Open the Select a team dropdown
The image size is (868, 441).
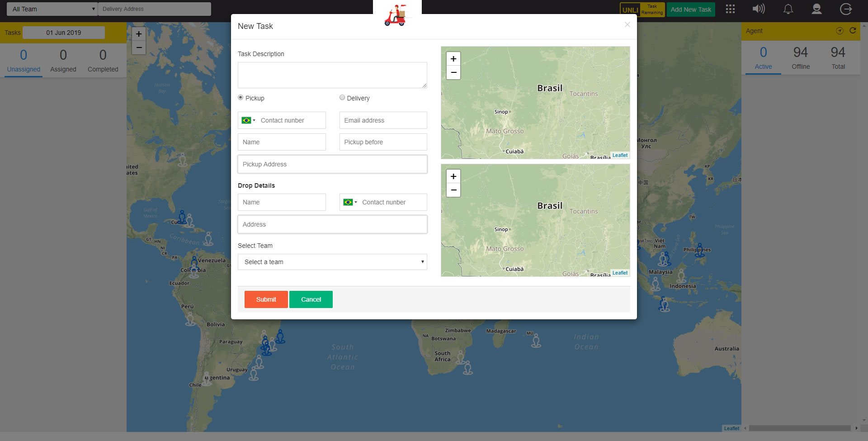click(x=332, y=262)
